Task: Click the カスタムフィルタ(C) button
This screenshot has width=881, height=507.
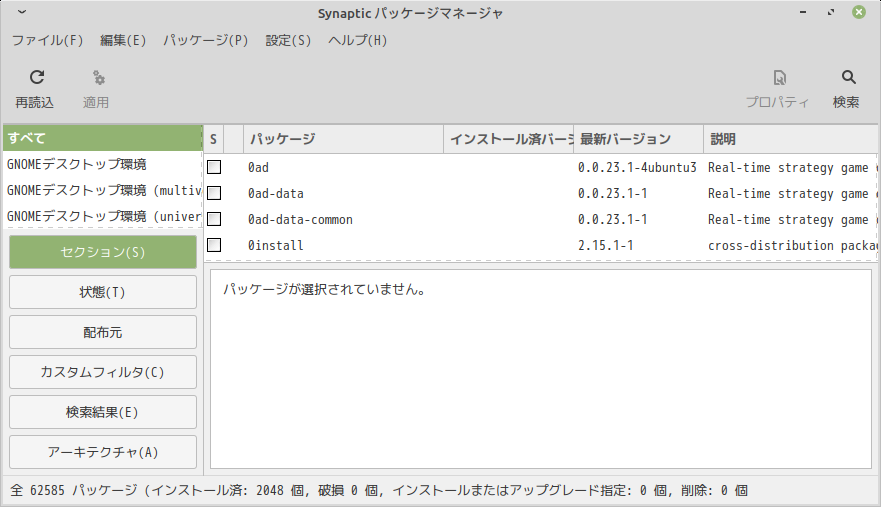Action: pyautogui.click(x=103, y=372)
